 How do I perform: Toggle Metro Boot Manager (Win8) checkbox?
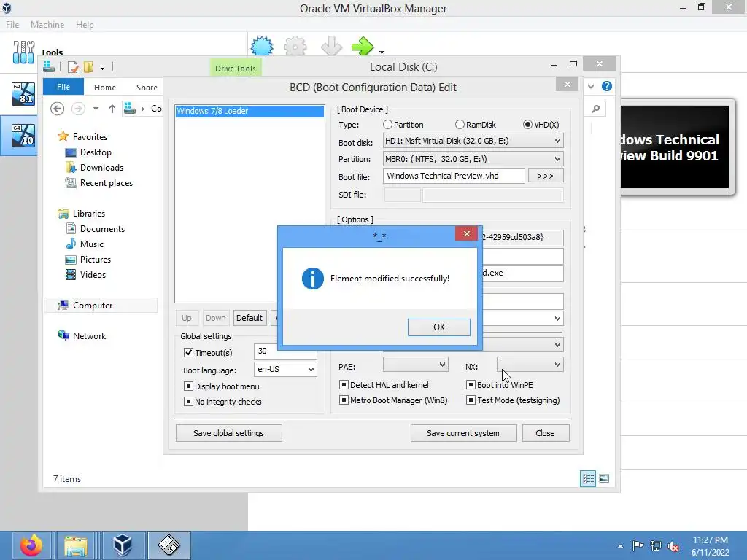(x=344, y=400)
